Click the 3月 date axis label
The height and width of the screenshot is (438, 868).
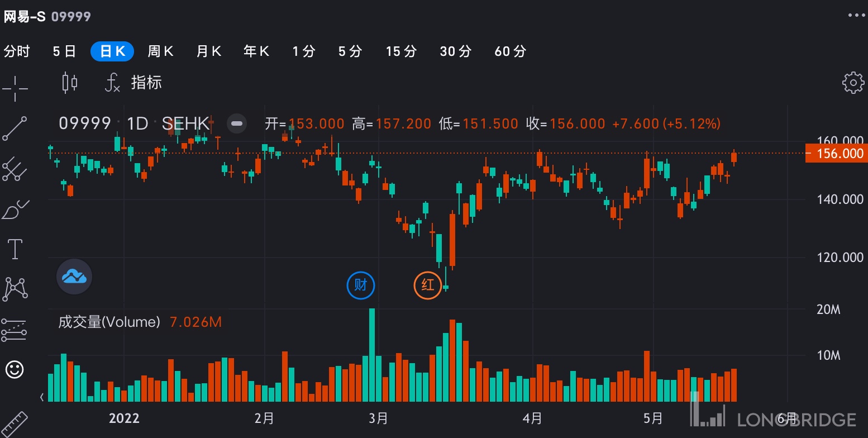tap(378, 418)
